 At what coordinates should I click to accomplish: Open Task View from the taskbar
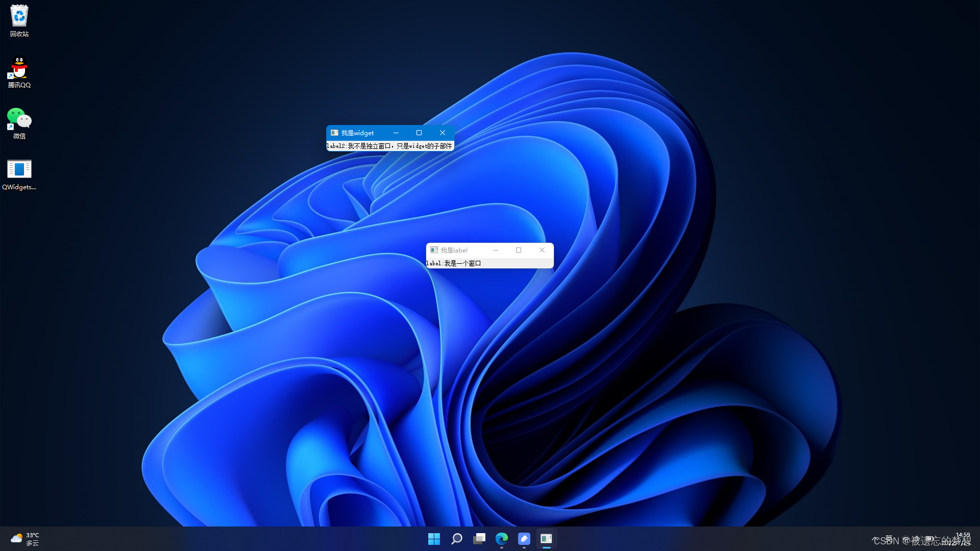[479, 539]
